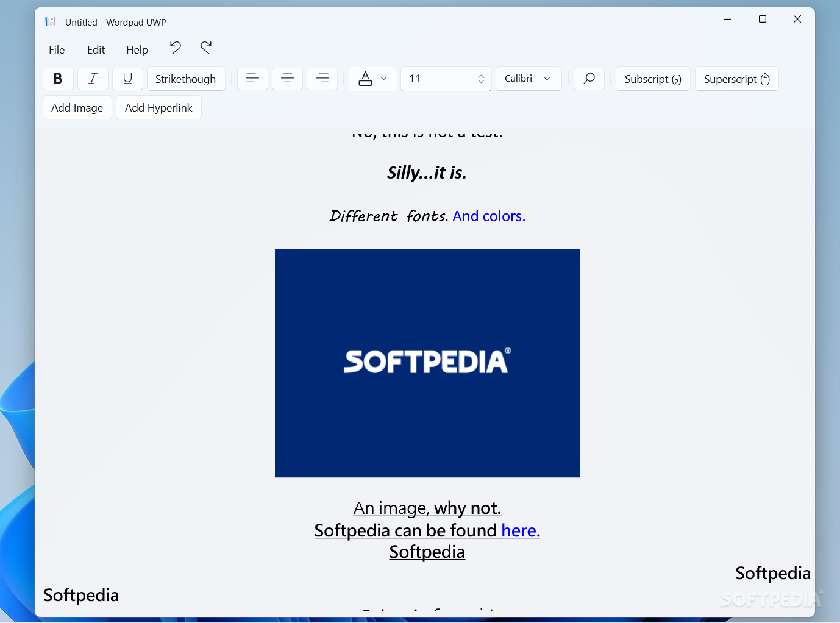Redo the last action
Image resolution: width=840 pixels, height=623 pixels.
[206, 48]
